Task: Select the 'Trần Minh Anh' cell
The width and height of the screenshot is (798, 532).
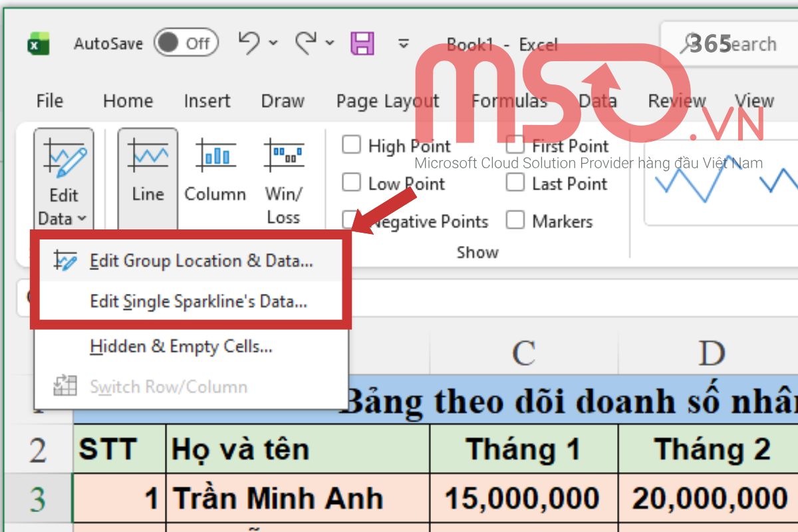Action: pyautogui.click(x=298, y=498)
